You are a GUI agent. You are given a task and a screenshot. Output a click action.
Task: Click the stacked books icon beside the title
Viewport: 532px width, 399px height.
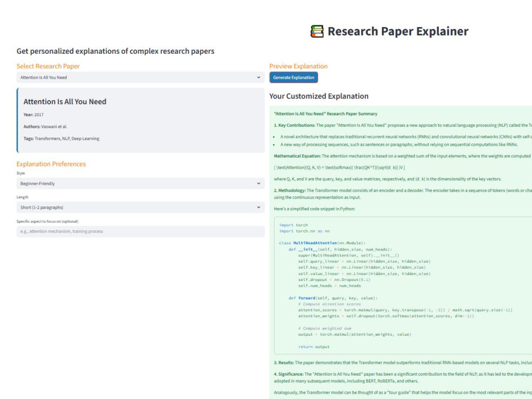(x=317, y=31)
